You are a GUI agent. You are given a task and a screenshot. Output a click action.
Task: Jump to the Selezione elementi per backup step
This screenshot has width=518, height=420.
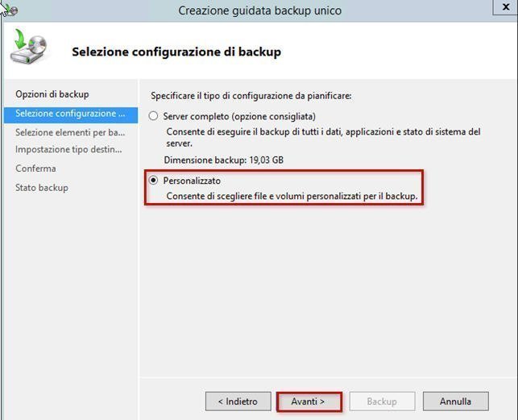coord(70,132)
